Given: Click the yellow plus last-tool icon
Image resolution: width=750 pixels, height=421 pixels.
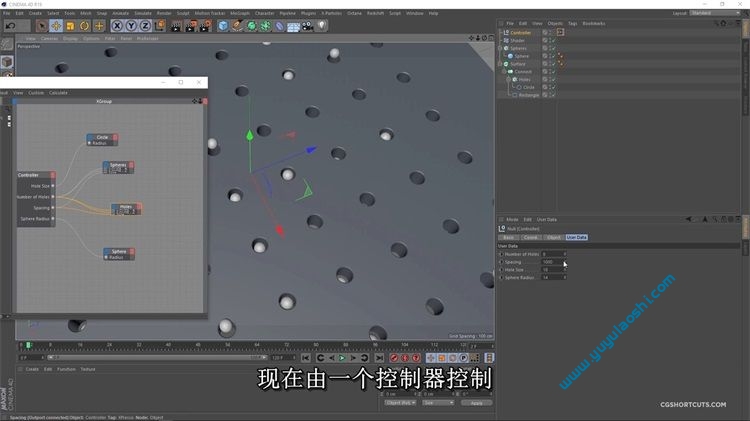Looking at the screenshot, I should (x=99, y=26).
